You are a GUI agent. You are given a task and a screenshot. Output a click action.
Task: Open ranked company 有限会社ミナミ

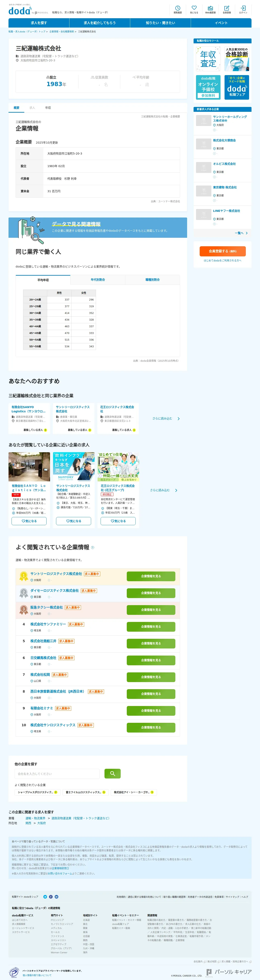(x=42, y=708)
